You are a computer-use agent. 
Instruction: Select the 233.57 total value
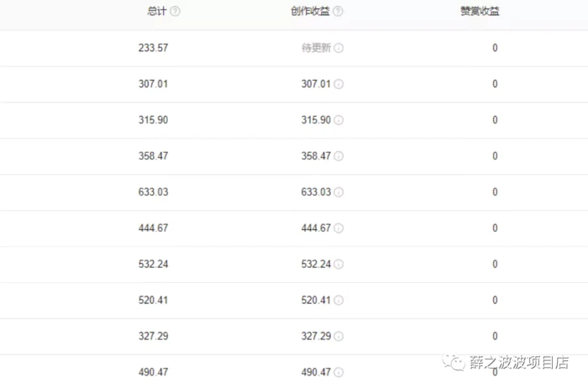click(154, 48)
